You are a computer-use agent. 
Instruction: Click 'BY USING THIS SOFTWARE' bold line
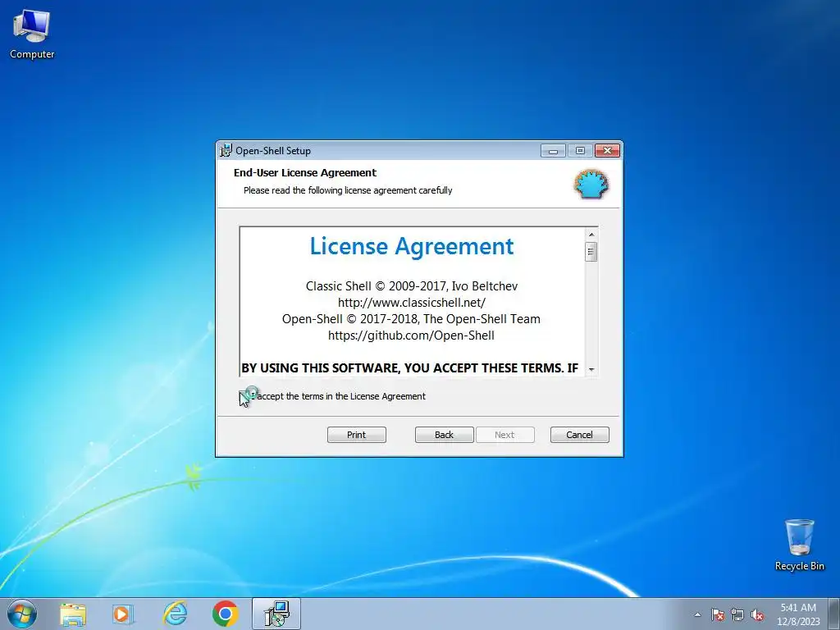(410, 368)
